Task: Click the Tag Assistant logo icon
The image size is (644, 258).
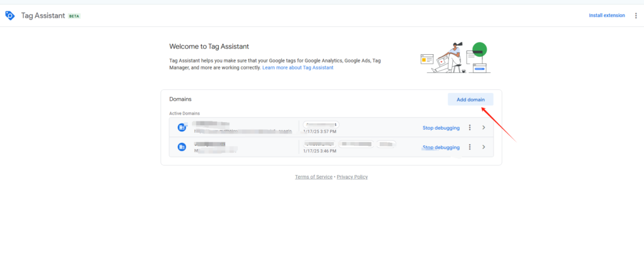Action: tap(9, 15)
